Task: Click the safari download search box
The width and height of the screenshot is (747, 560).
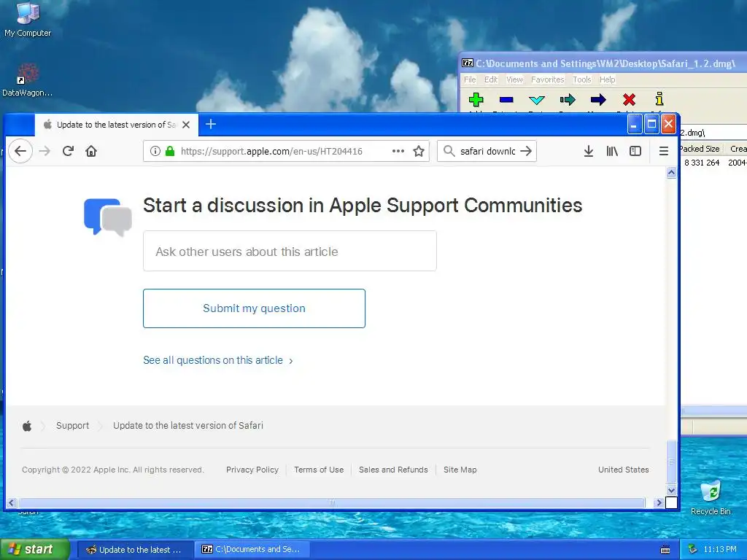Action: pyautogui.click(x=487, y=151)
